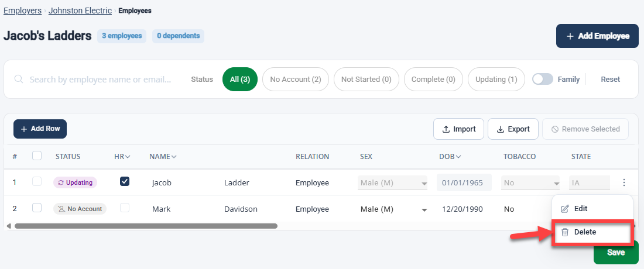This screenshot has height=269, width=644.
Task: Click the 0 dependents badge
Action: (x=178, y=36)
